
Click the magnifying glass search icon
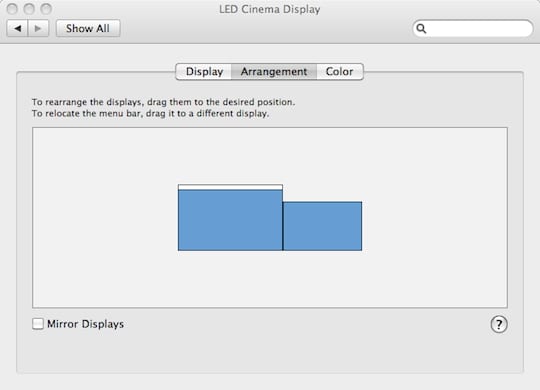421,29
